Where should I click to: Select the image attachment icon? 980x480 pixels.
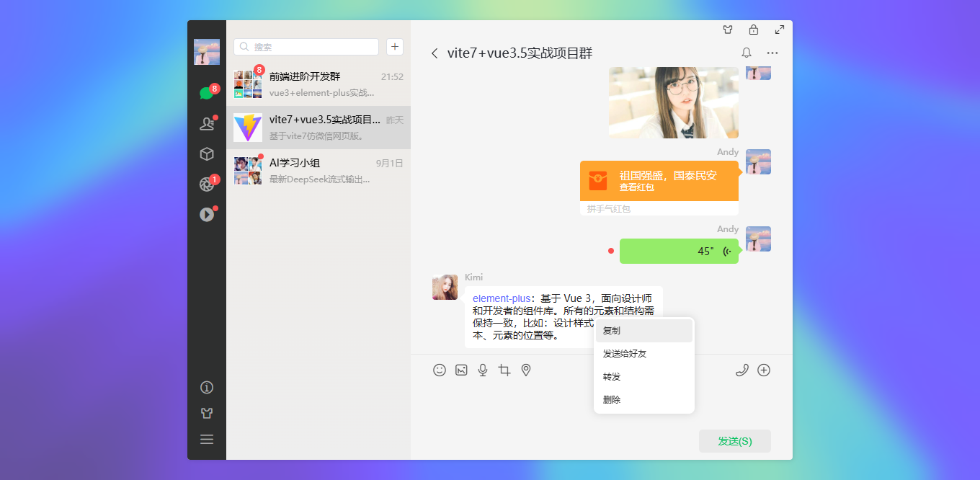pyautogui.click(x=461, y=370)
